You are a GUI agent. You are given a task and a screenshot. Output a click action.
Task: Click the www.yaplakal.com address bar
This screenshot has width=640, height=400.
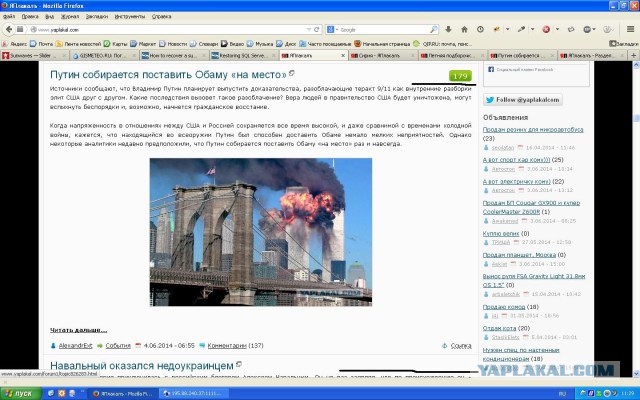171,29
